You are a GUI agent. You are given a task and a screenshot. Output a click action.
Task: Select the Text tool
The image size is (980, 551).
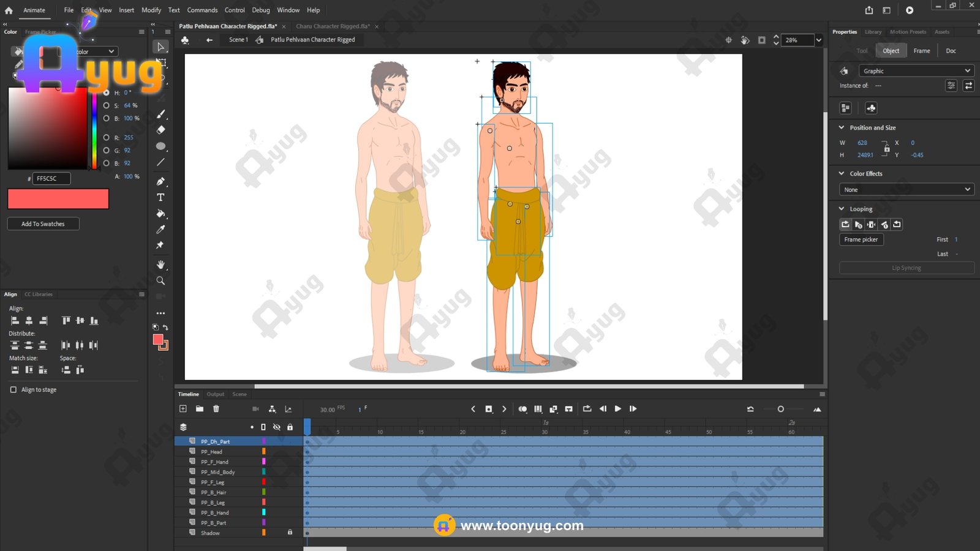click(160, 198)
